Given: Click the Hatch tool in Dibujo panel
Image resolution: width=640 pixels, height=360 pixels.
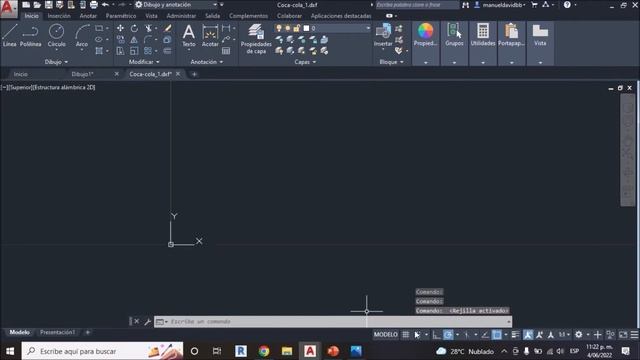Looking at the screenshot, I should coord(99,51).
